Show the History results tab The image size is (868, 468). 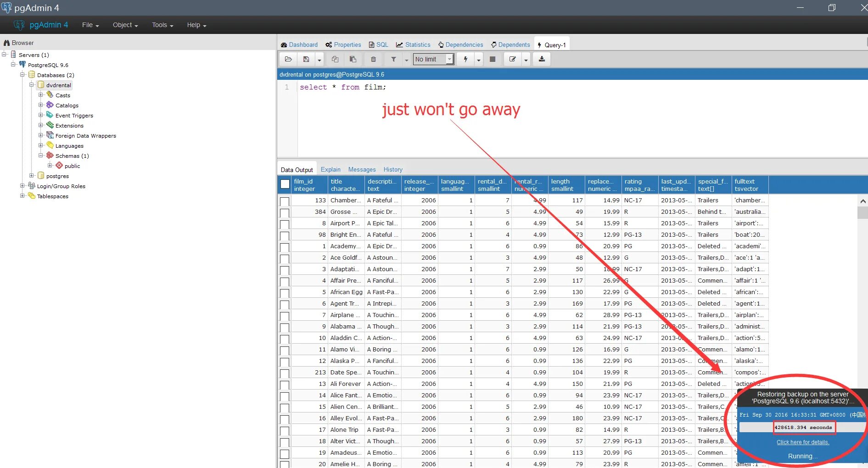click(393, 169)
